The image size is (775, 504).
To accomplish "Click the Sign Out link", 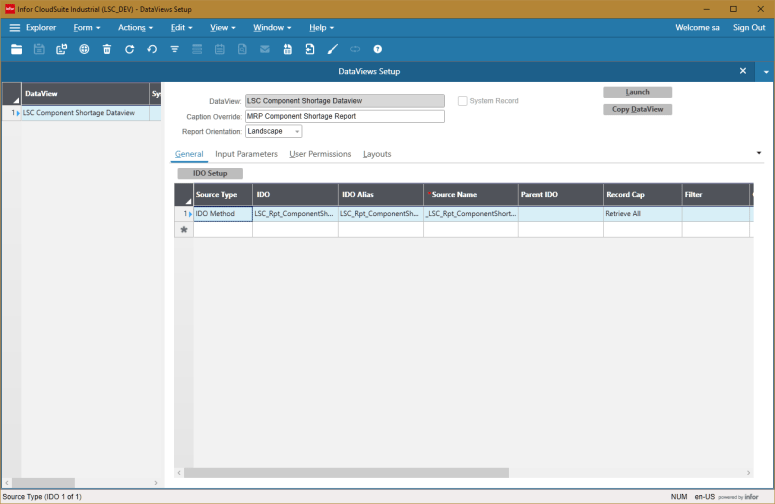I will [749, 28].
